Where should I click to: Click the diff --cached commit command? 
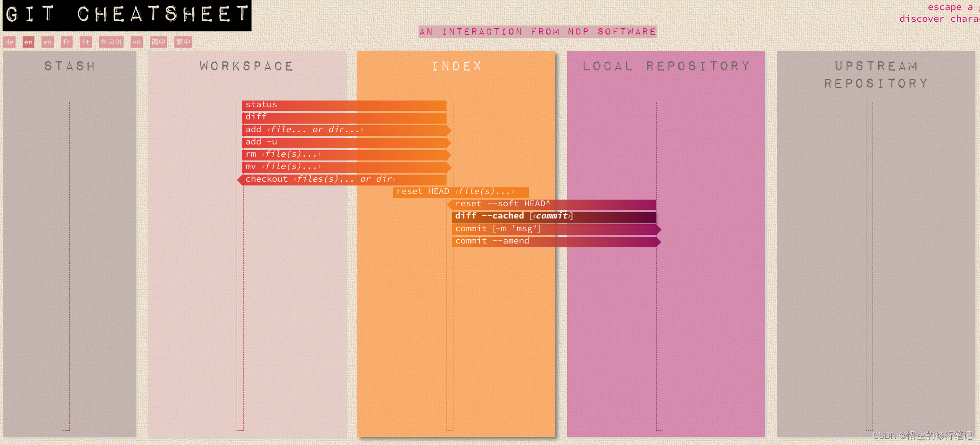(x=554, y=216)
